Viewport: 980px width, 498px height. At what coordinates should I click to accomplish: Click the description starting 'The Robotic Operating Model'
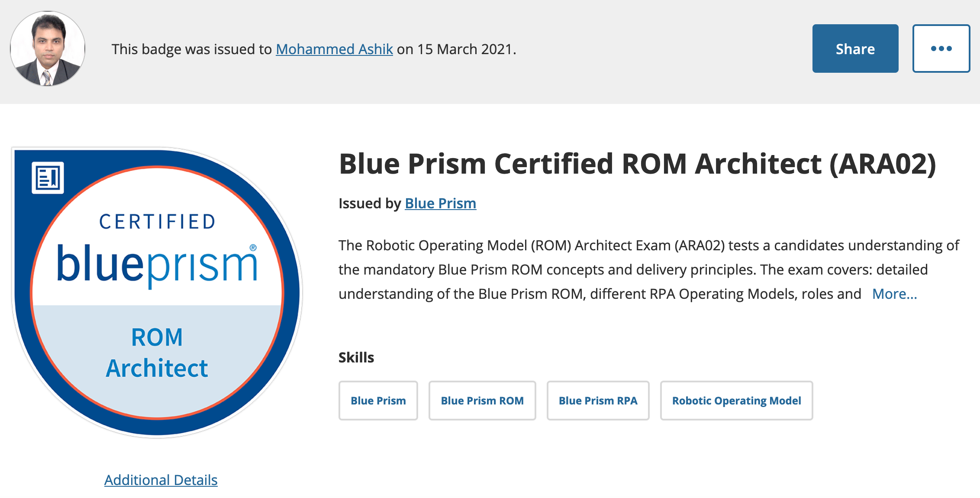pos(648,269)
